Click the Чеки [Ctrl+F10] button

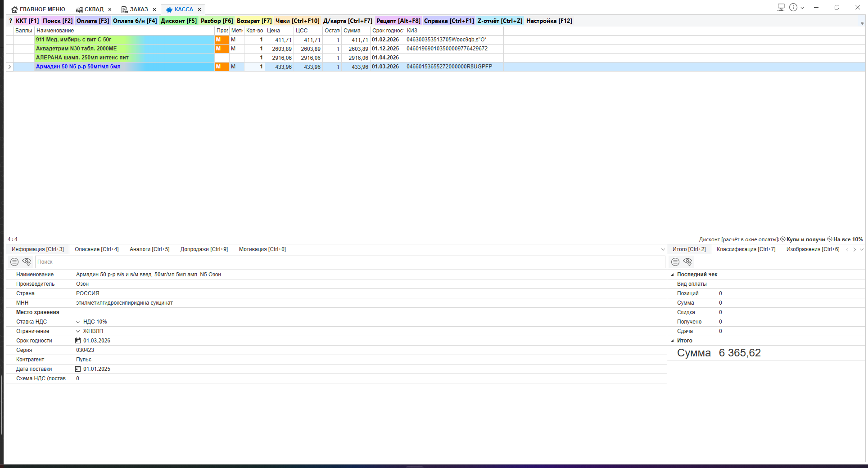298,21
